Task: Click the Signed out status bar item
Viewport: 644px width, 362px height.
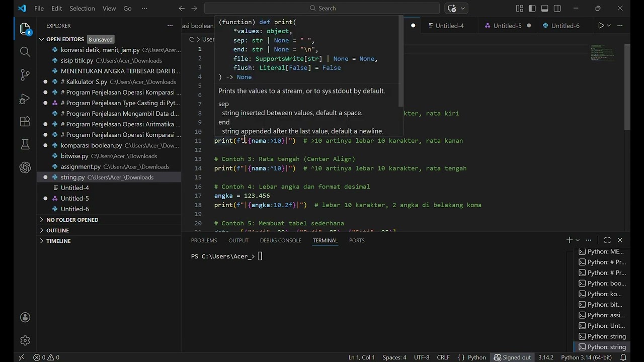Action: (x=512, y=357)
